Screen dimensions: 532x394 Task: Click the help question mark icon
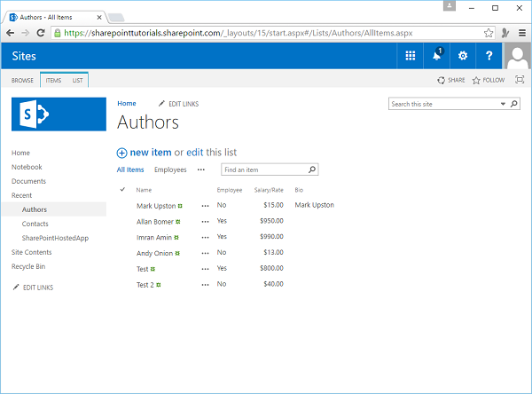tap(489, 56)
